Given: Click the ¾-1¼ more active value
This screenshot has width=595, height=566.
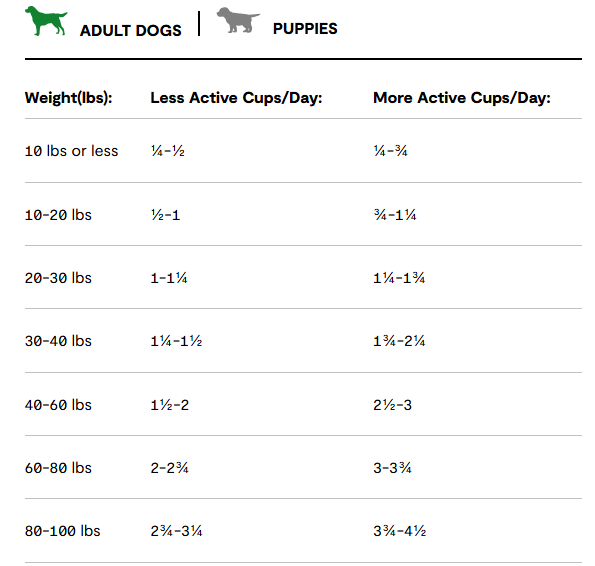Looking at the screenshot, I should point(395,215).
